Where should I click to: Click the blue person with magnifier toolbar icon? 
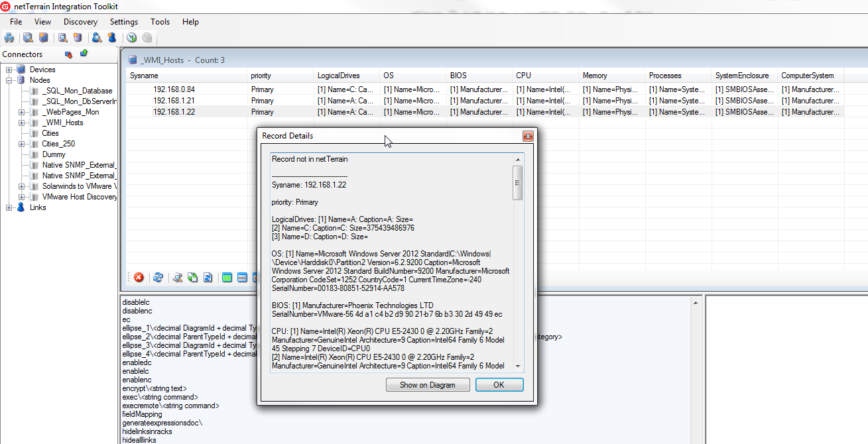[x=97, y=38]
